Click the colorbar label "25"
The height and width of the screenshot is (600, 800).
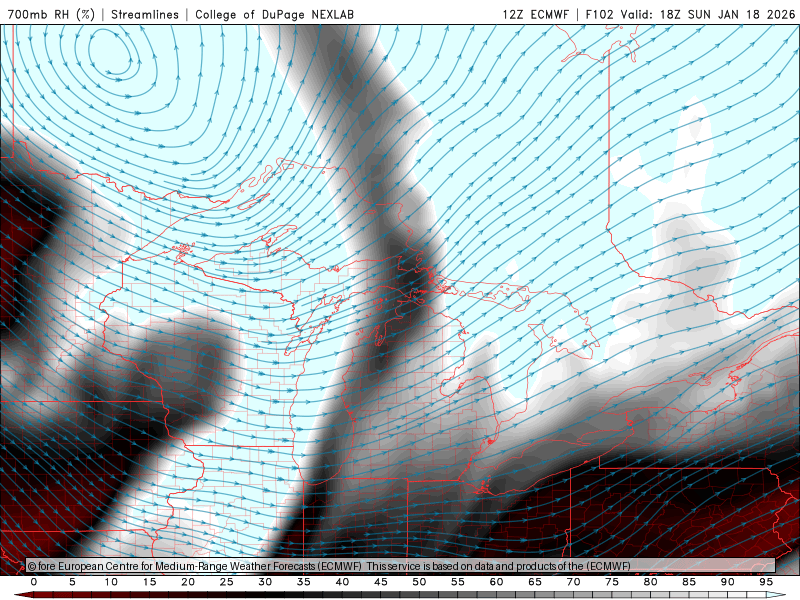(227, 582)
